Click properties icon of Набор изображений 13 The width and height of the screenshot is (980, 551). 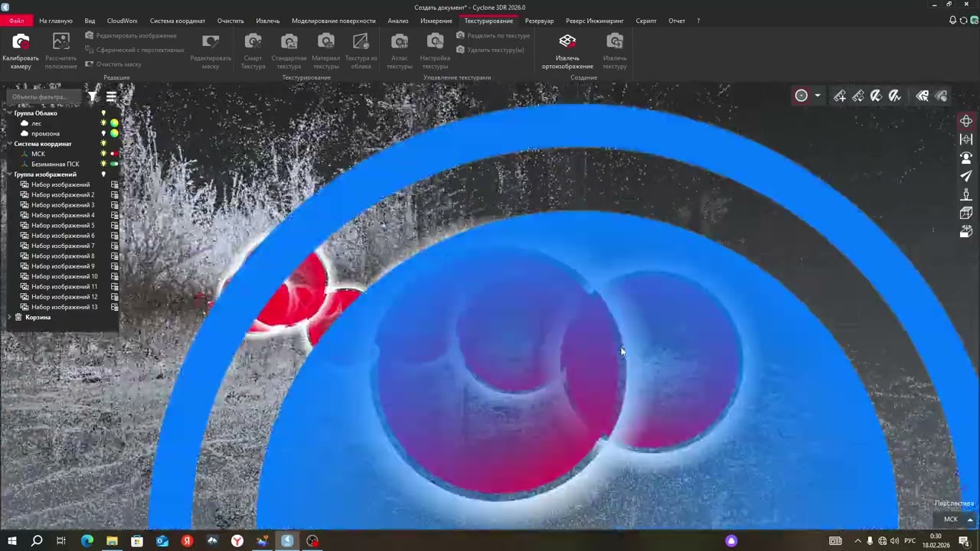click(115, 307)
